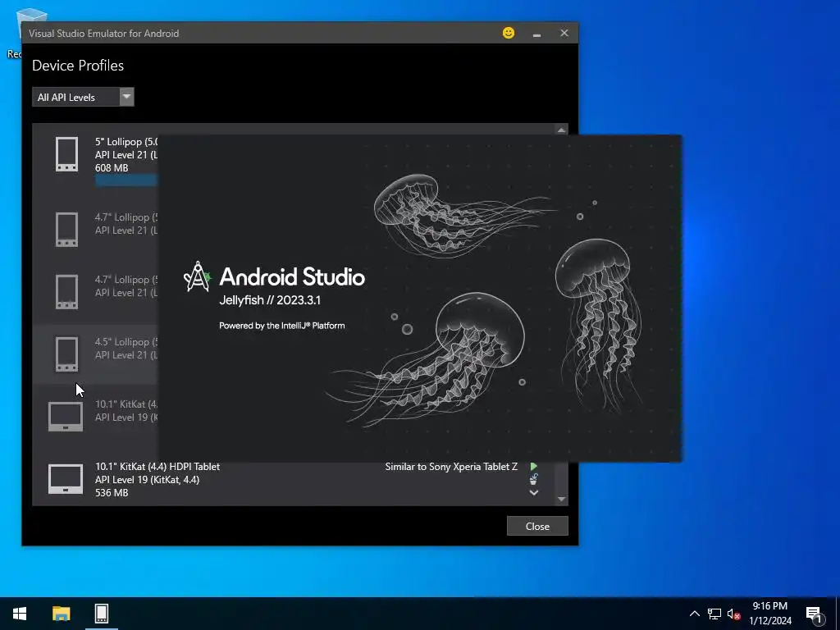Show hidden system tray icons

coord(694,614)
